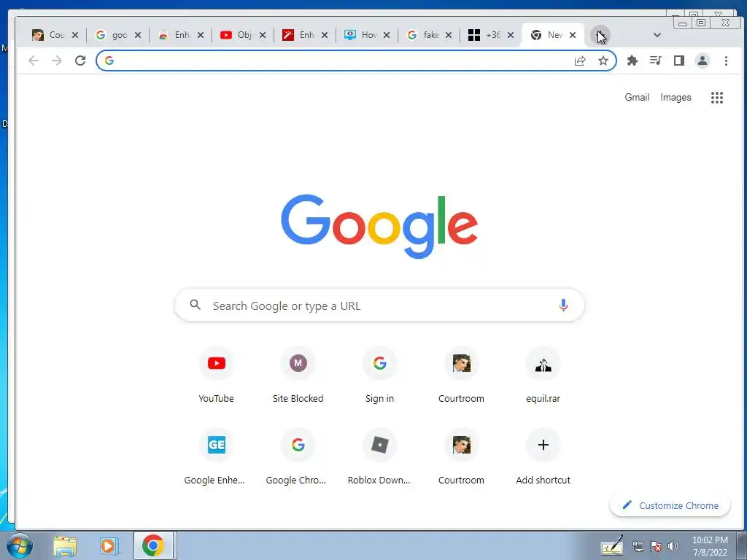This screenshot has width=747, height=560.
Task: Open Images link
Action: pos(676,97)
